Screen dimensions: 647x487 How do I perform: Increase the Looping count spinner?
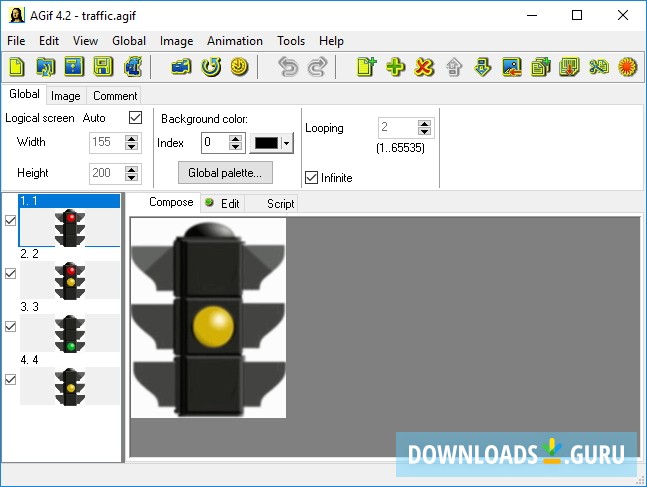[x=424, y=124]
